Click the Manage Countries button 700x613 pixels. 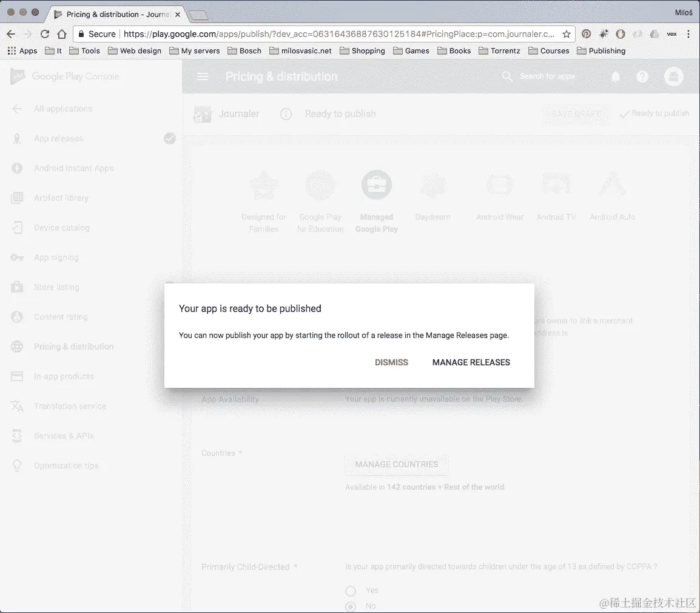coord(397,465)
